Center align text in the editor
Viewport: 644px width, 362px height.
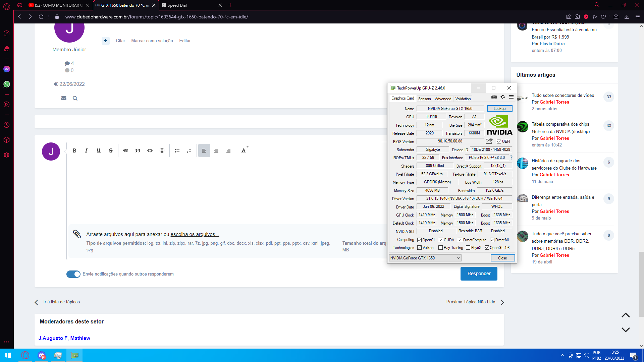click(x=216, y=150)
